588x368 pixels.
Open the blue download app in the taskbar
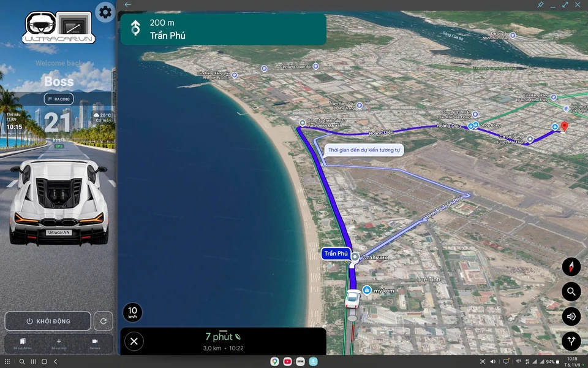pos(313,362)
